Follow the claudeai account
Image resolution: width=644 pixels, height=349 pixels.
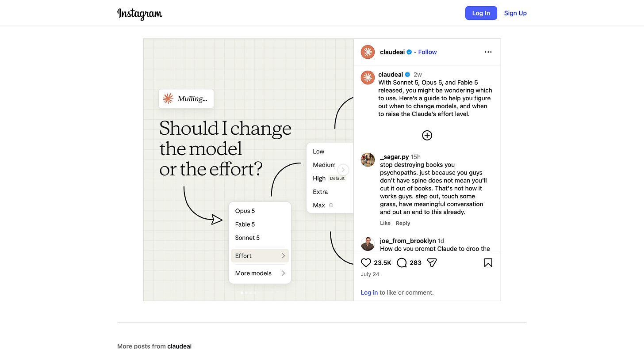(x=427, y=52)
